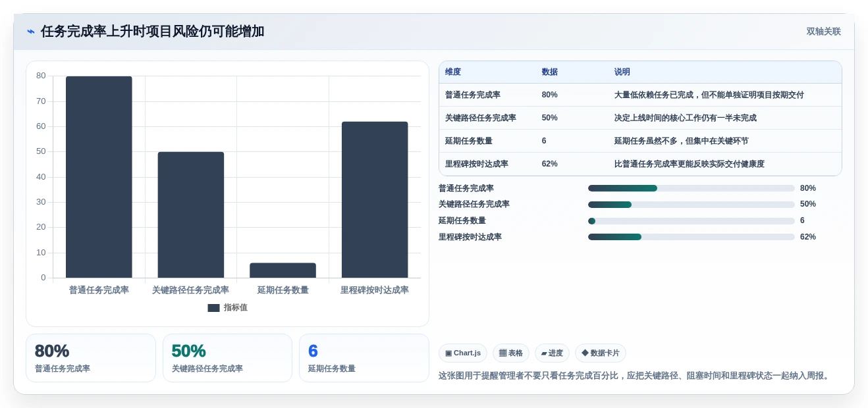
Task: Select the 表格 tag chip
Action: tap(511, 353)
